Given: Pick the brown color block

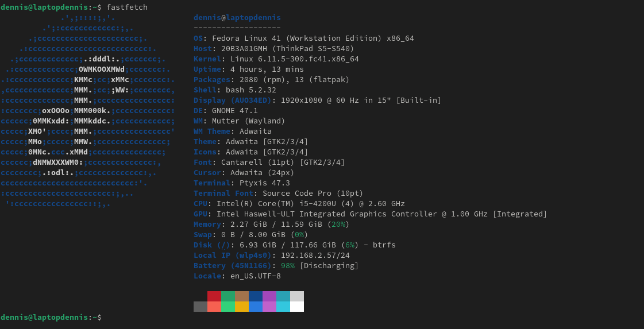Looking at the screenshot, I should (x=242, y=296).
